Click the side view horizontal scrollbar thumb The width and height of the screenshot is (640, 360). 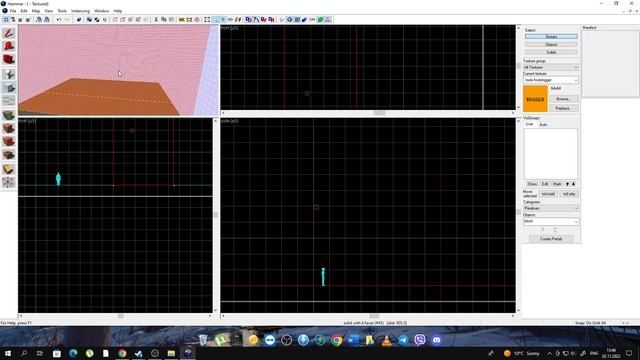click(x=374, y=316)
